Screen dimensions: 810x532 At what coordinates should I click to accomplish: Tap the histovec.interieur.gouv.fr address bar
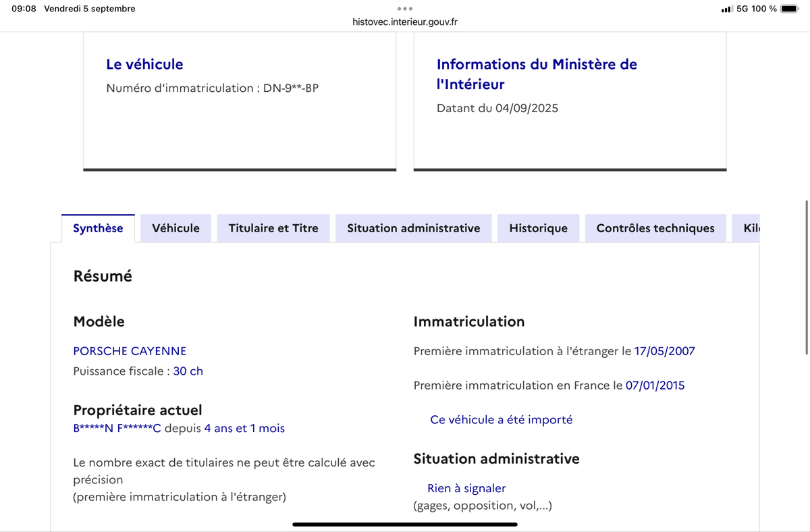[x=405, y=22]
